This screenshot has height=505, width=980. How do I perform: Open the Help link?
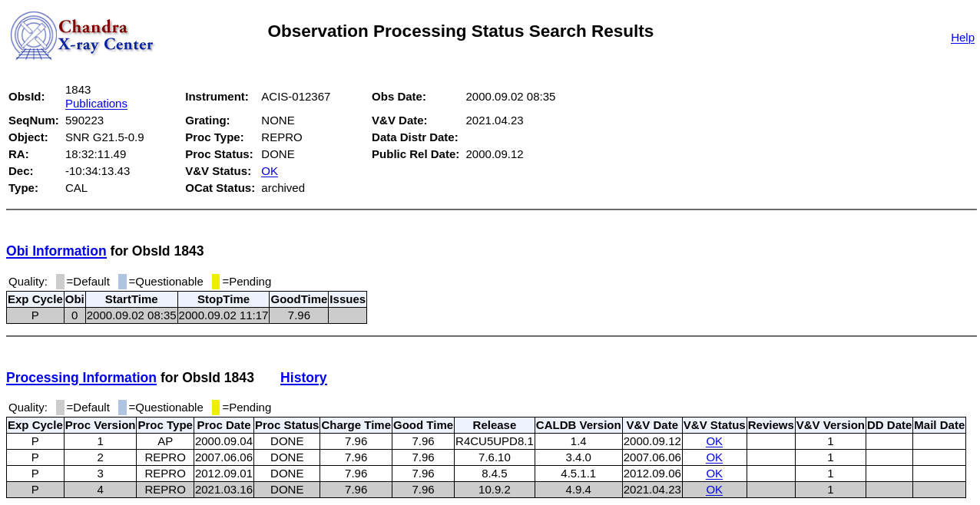962,38
